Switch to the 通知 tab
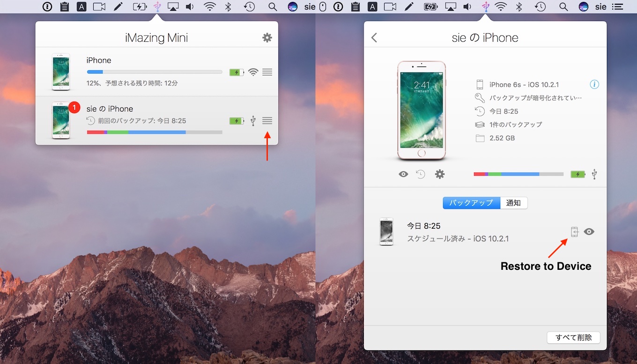The height and width of the screenshot is (364, 637). pos(513,202)
